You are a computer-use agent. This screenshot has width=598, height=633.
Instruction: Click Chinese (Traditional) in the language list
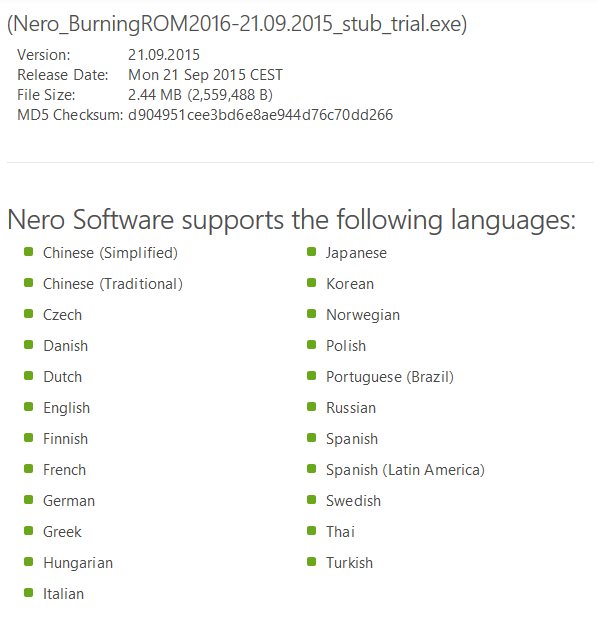click(113, 284)
